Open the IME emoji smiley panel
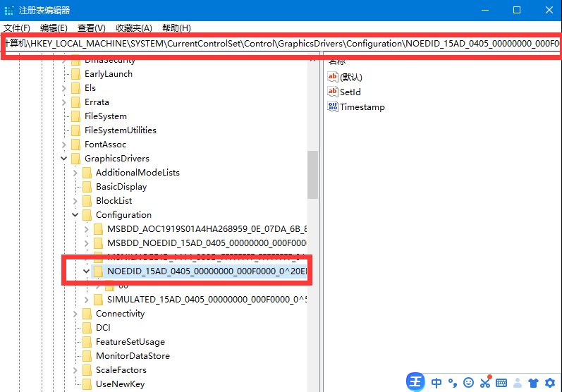Screen dimensions: 562x392 [x=469, y=383]
